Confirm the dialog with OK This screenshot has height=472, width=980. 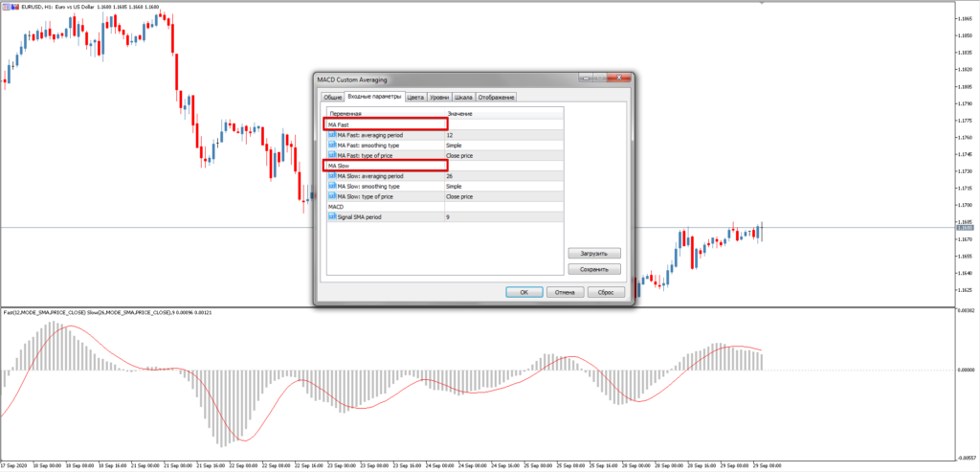(523, 292)
